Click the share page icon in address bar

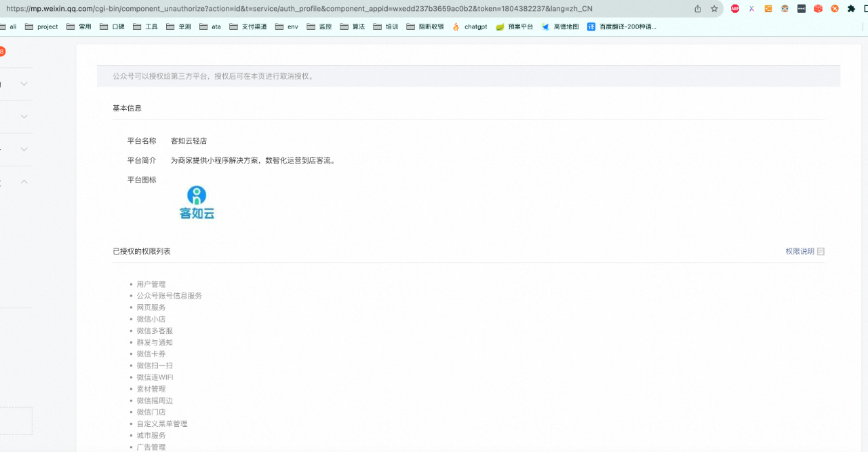click(698, 9)
